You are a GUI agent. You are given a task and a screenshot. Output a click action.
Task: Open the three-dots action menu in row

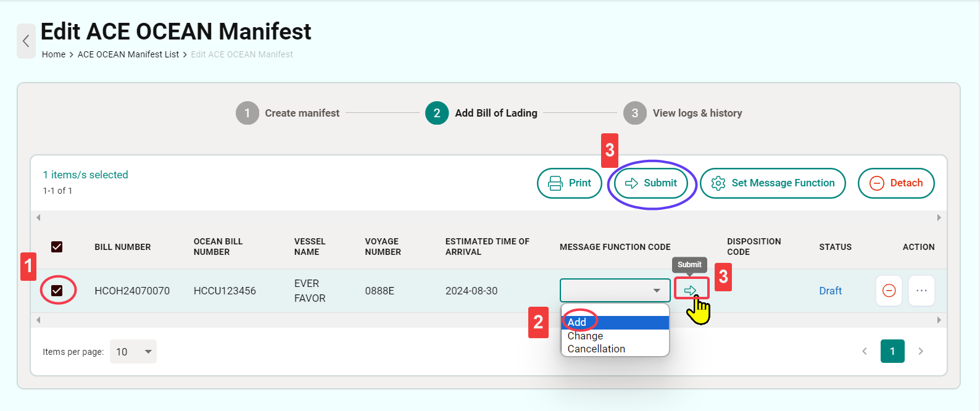921,291
